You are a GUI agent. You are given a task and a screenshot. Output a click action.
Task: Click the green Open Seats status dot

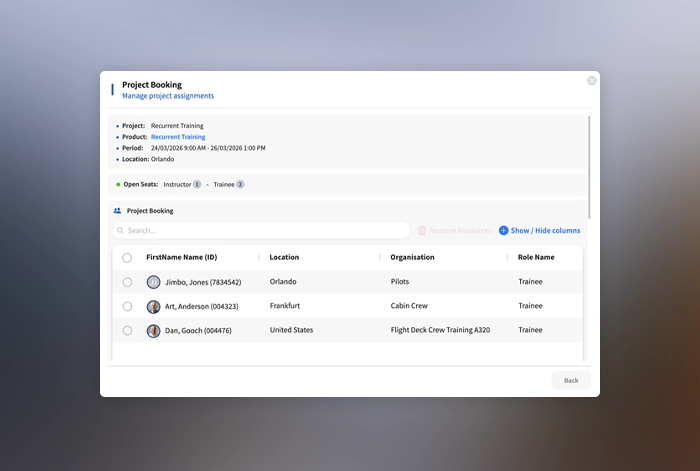coord(118,184)
